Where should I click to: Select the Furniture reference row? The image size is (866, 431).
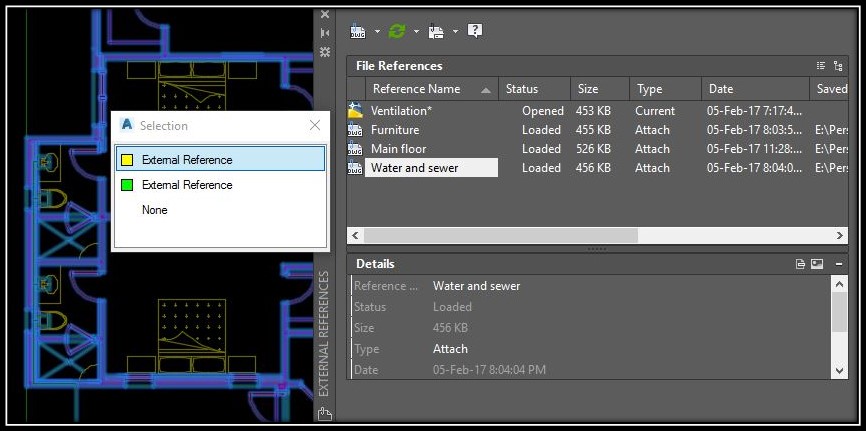[598, 130]
